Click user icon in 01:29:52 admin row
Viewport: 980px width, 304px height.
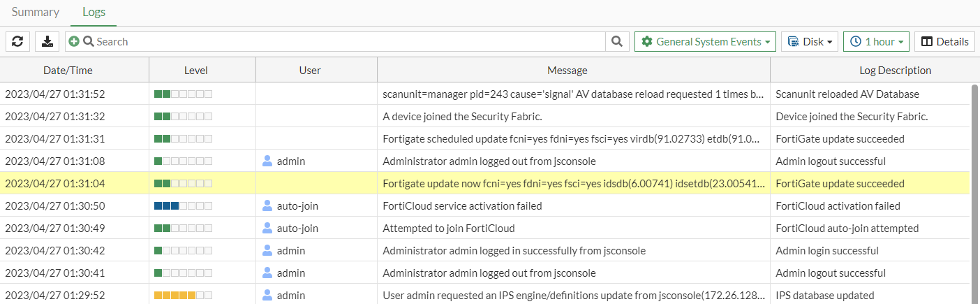[x=267, y=296]
